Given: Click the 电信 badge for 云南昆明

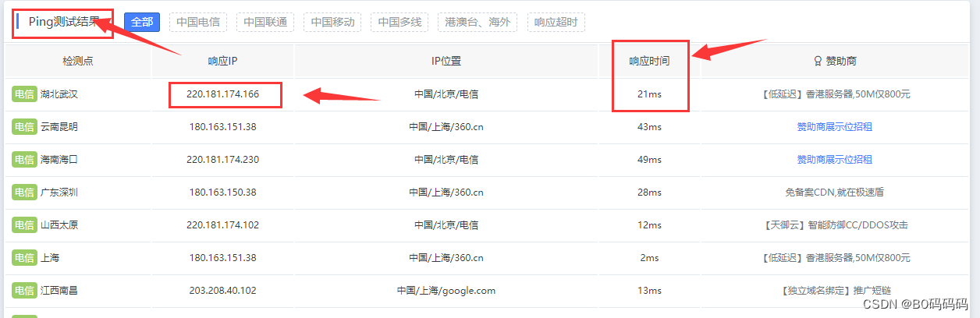Looking at the screenshot, I should point(24,127).
